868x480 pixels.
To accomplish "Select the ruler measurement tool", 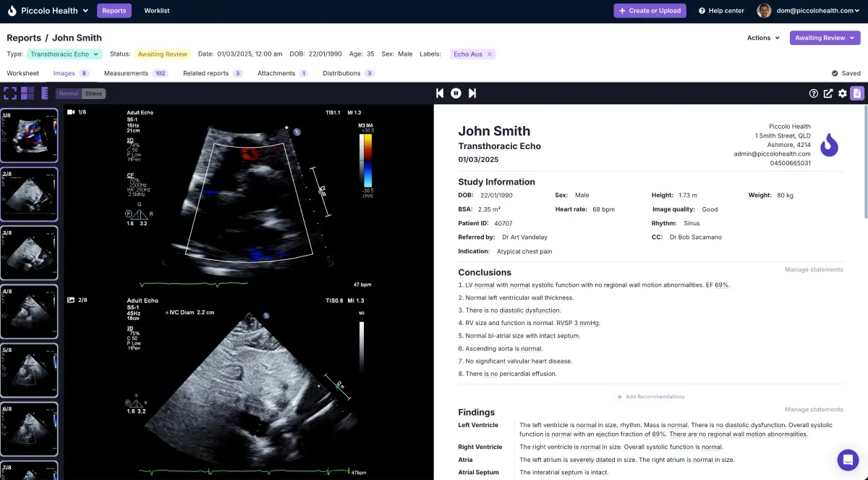I will pyautogui.click(x=45, y=93).
